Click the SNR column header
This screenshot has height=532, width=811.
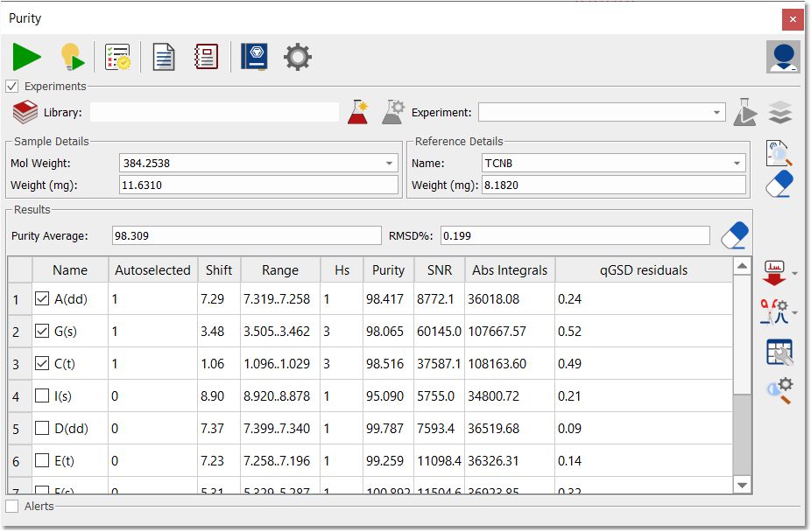[439, 270]
